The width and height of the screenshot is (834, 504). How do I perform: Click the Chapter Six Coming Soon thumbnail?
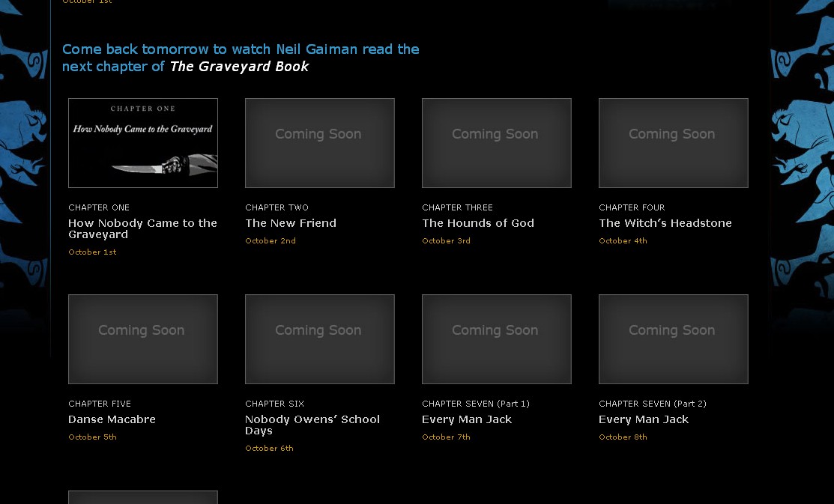320,339
